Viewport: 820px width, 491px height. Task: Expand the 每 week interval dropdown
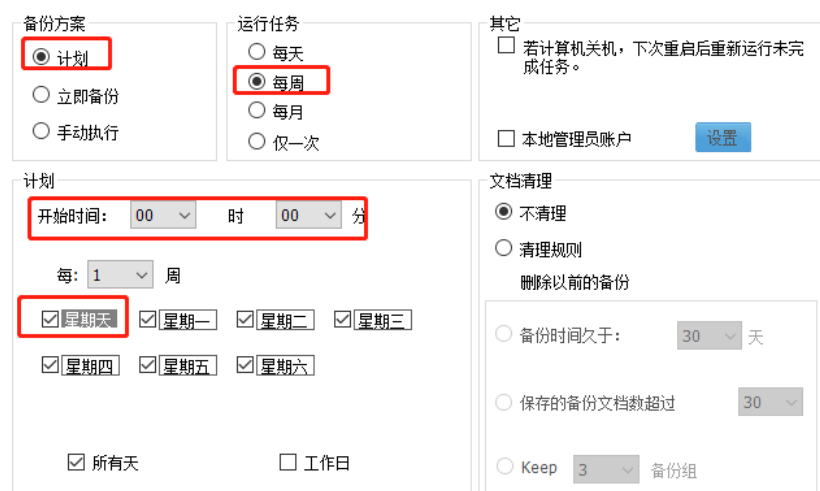120,274
